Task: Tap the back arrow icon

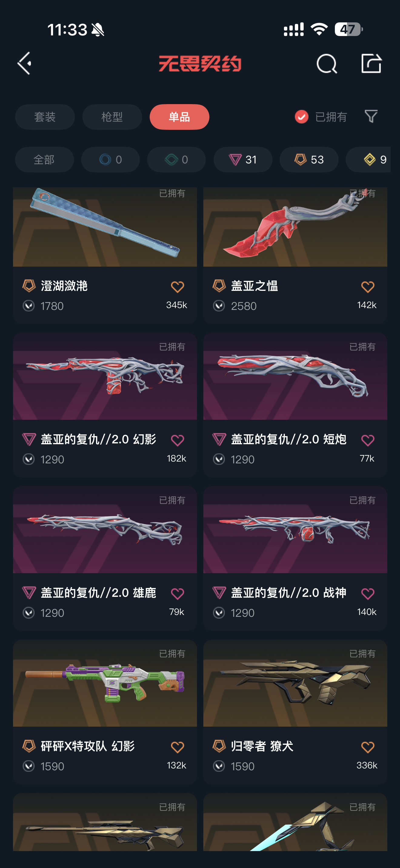Action: tap(25, 63)
